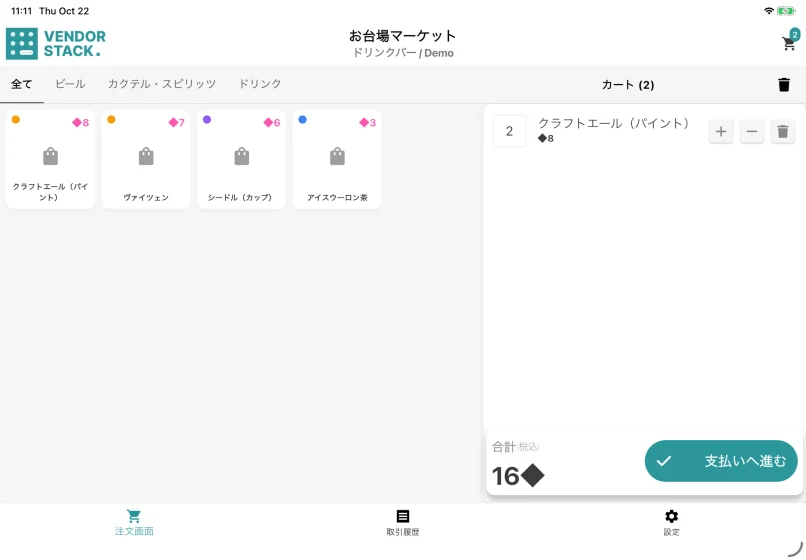Click the 11:11 clock in the status bar

(21, 11)
